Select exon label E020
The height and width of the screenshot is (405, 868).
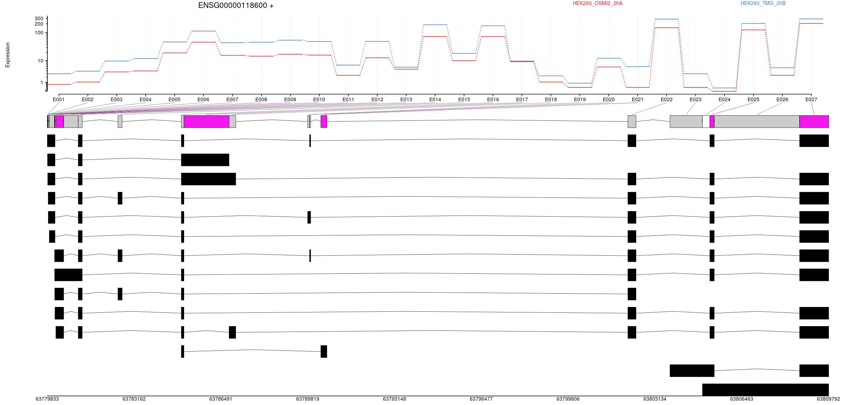coord(609,99)
